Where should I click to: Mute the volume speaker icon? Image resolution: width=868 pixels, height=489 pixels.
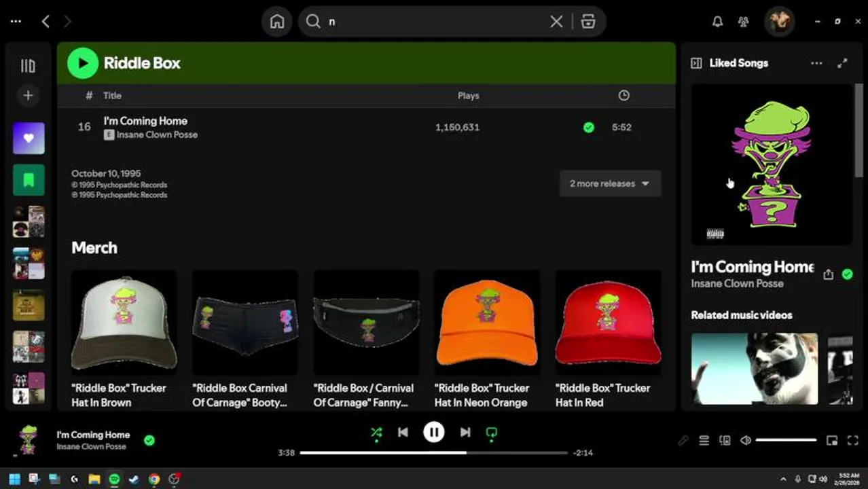(746, 440)
